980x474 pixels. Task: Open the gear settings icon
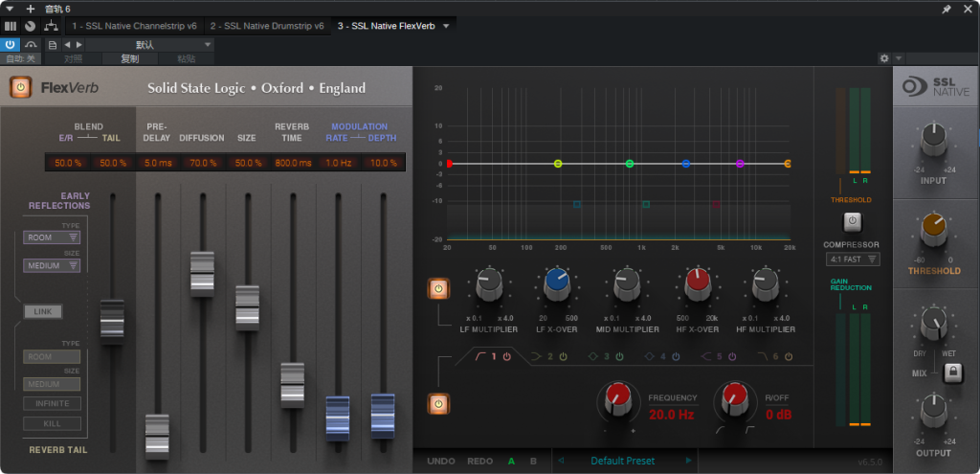883,58
